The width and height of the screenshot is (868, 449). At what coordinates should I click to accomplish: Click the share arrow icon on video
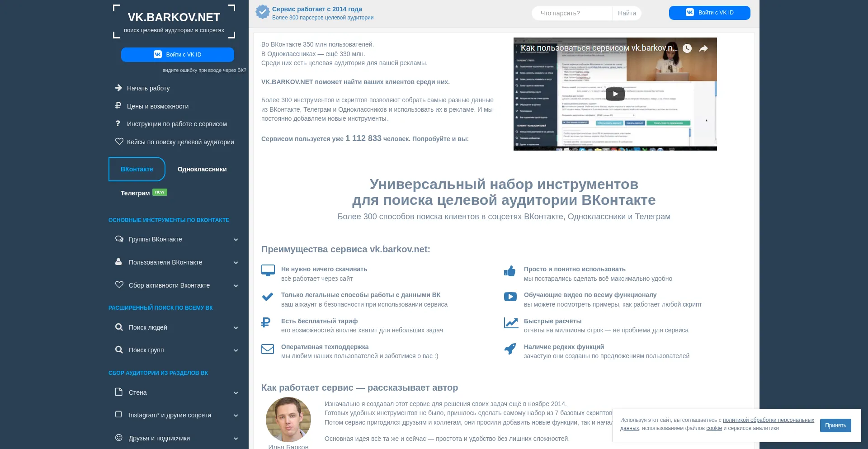click(x=703, y=48)
